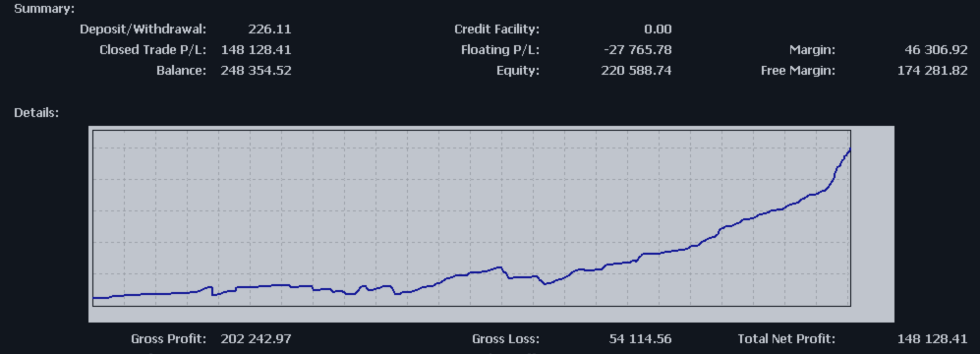
Task: Click Free Margin value 174 281.82
Action: tap(933, 71)
